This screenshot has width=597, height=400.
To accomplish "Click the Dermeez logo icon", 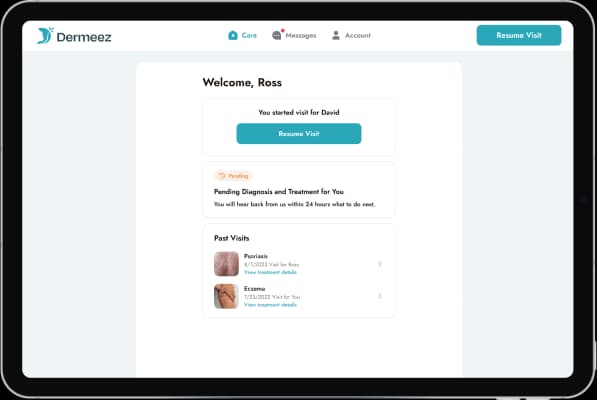I will (45, 36).
